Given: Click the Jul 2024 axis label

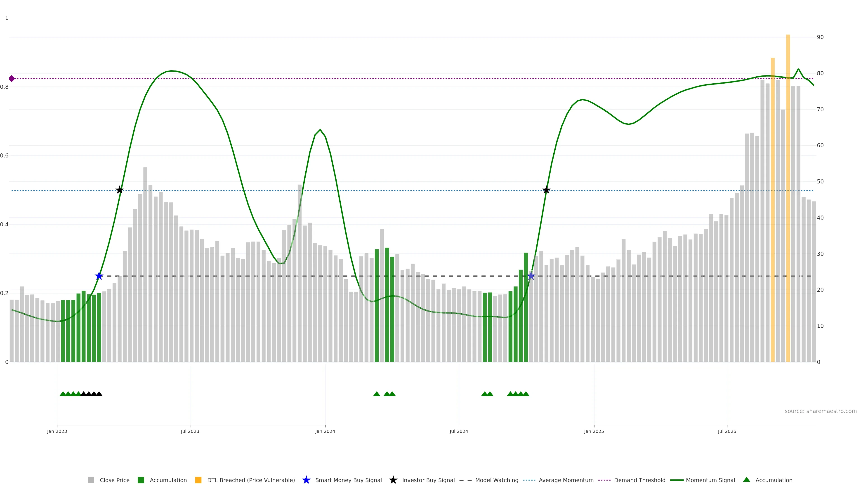Looking at the screenshot, I should point(459,431).
